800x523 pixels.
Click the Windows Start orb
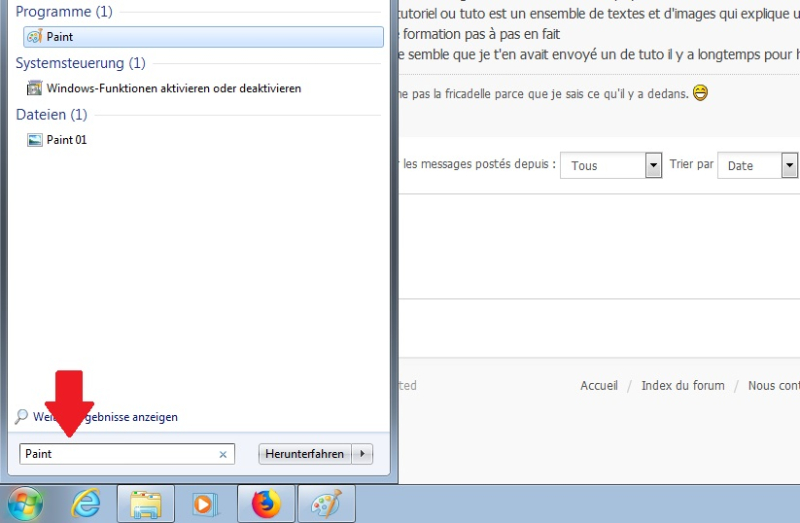[25, 503]
